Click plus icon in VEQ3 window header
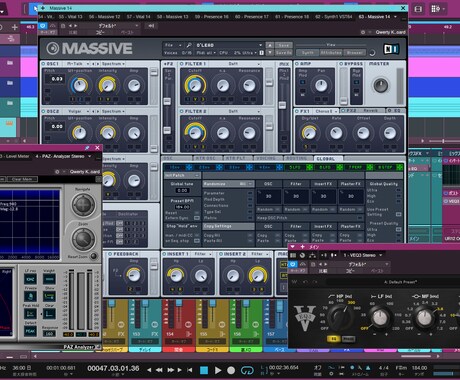This screenshot has height=380, width=460. coord(302,247)
